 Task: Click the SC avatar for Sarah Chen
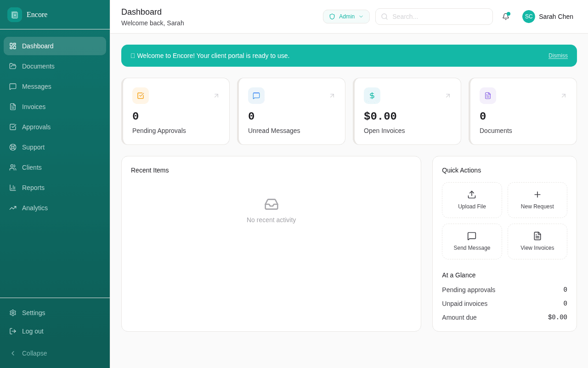[528, 17]
